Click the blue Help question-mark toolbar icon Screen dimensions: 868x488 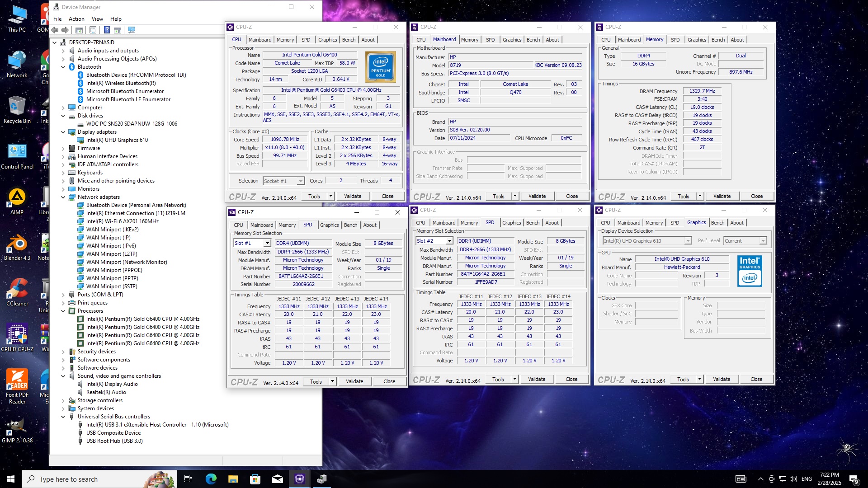[107, 30]
